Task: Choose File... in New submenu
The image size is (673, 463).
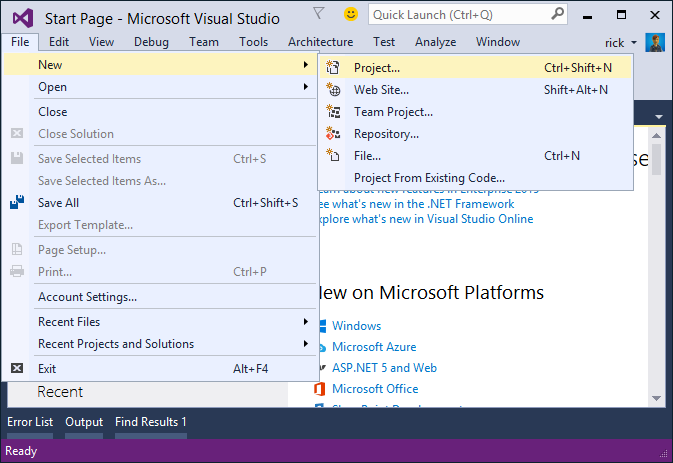Action: 476,156
